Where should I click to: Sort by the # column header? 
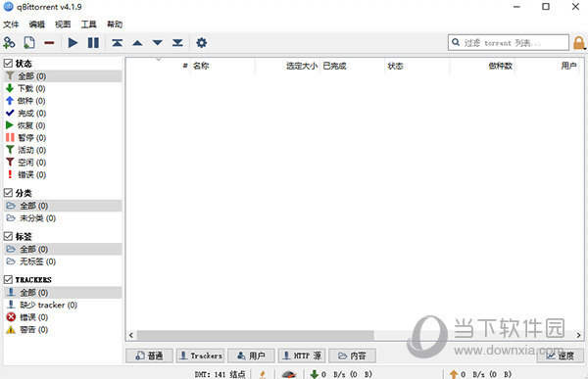click(158, 66)
